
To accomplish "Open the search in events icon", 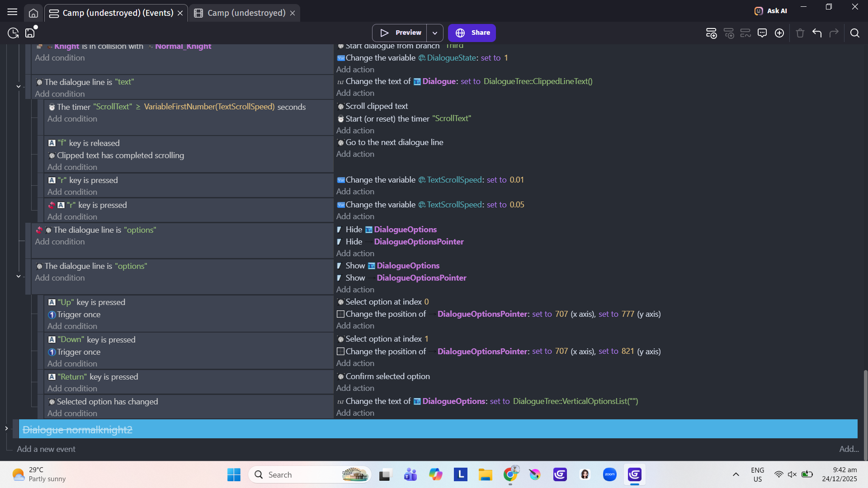I will pos(854,33).
